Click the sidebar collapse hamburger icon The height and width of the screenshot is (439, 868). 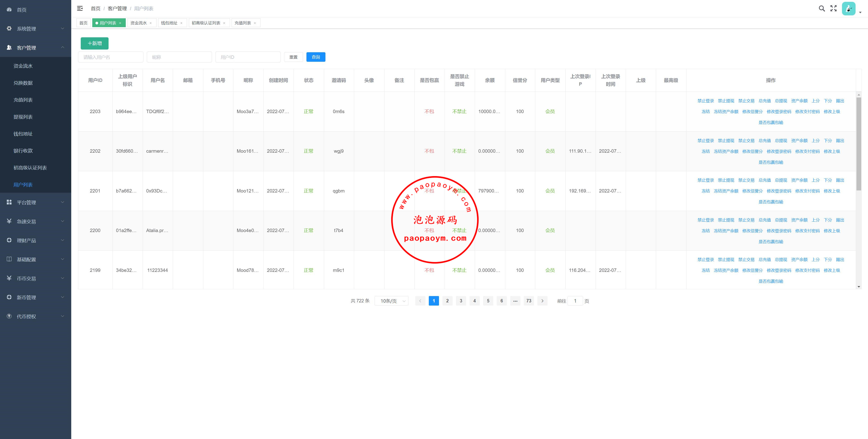coord(80,8)
